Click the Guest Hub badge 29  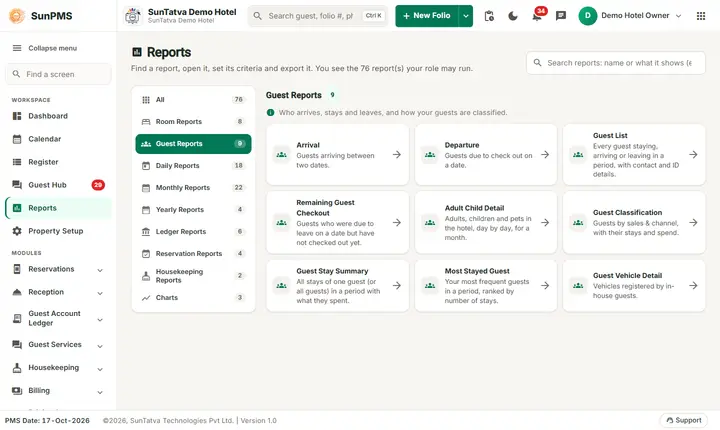click(x=98, y=185)
